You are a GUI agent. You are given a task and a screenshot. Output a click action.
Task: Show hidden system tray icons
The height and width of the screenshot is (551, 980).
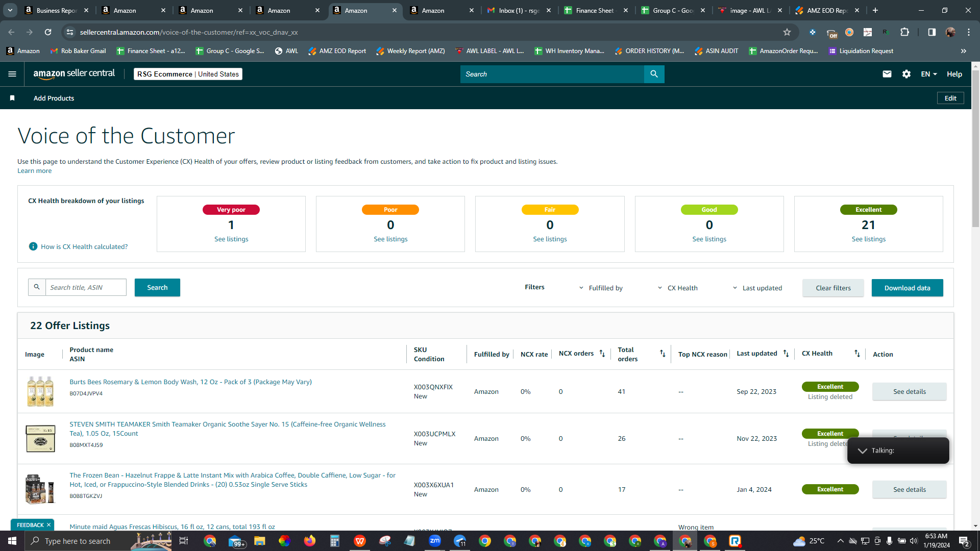pyautogui.click(x=840, y=541)
